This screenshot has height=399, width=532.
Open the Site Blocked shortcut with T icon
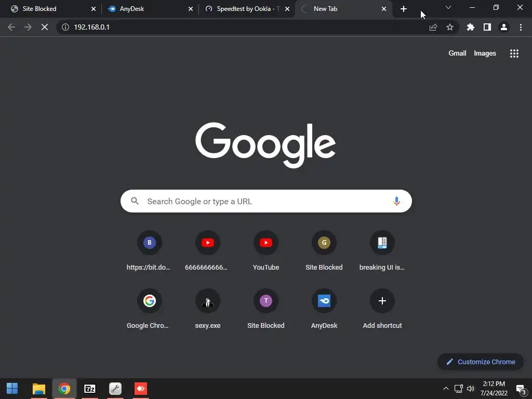click(266, 309)
